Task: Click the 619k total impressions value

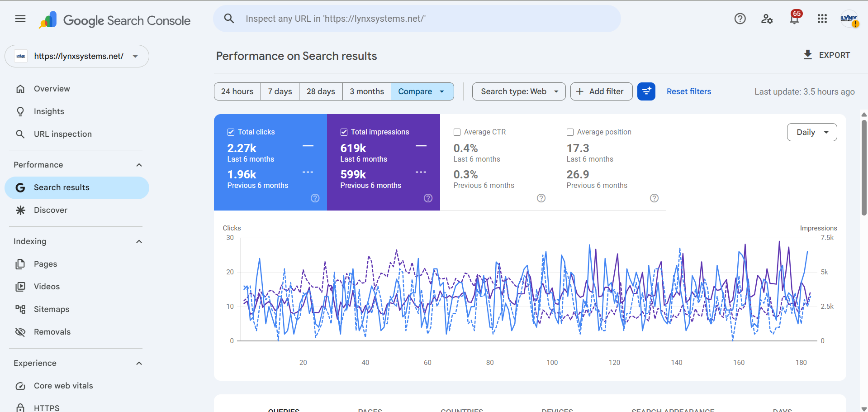Action: (353, 148)
